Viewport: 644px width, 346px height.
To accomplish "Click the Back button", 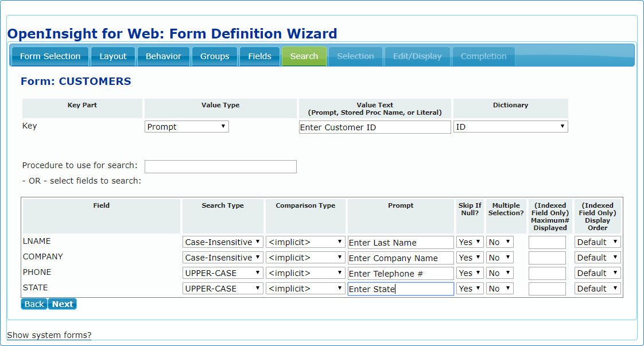I will click(x=34, y=304).
